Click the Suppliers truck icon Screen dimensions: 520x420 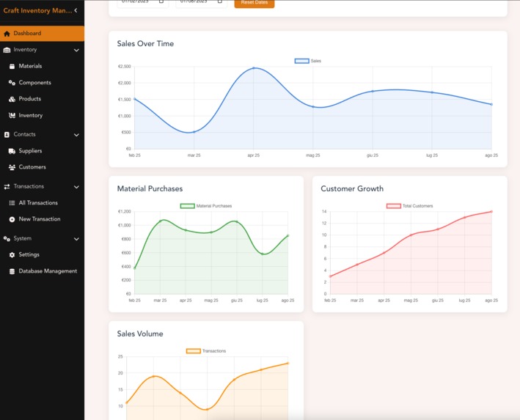click(x=12, y=151)
